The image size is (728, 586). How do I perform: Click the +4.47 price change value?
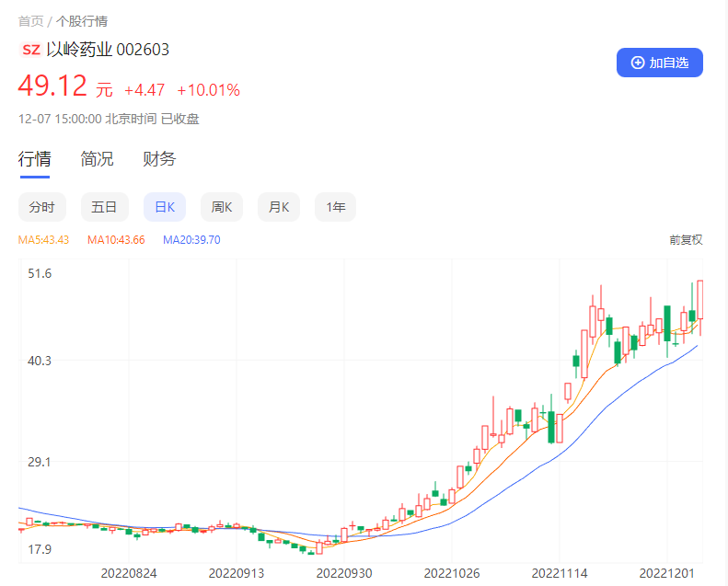point(144,90)
